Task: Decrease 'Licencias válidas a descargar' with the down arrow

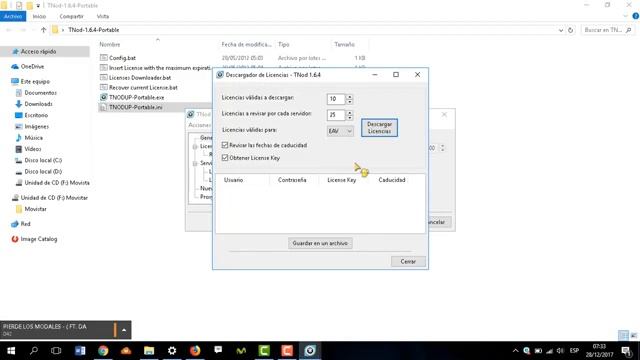Action: [349, 101]
